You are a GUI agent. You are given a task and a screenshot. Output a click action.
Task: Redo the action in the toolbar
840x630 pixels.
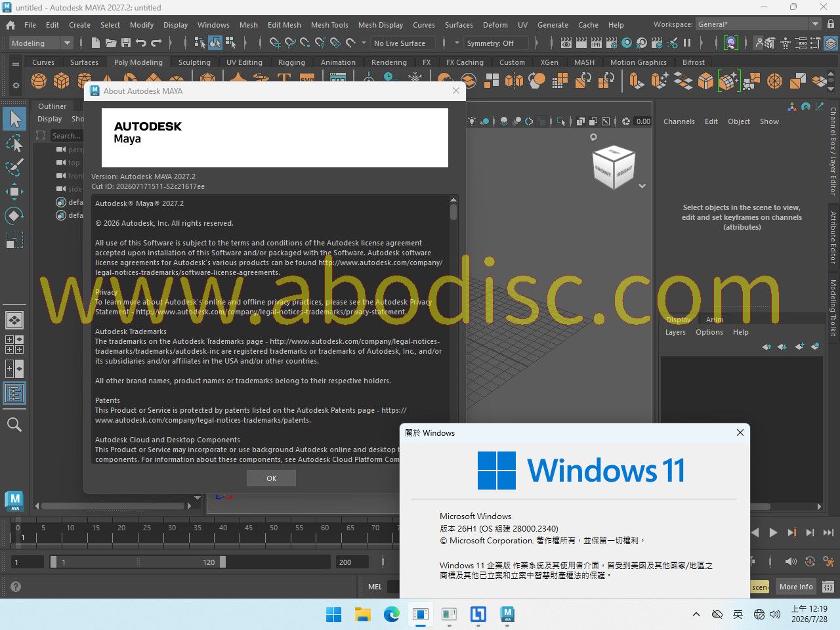tap(156, 43)
